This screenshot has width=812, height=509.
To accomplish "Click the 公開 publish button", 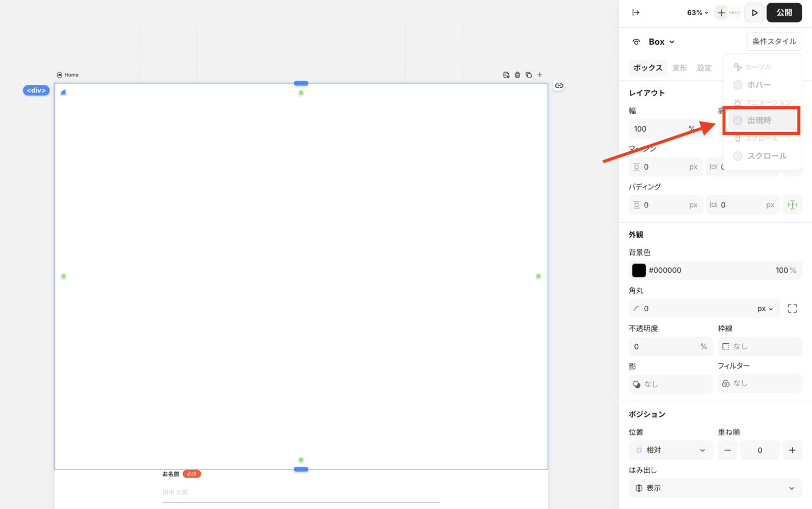I will 784,12.
